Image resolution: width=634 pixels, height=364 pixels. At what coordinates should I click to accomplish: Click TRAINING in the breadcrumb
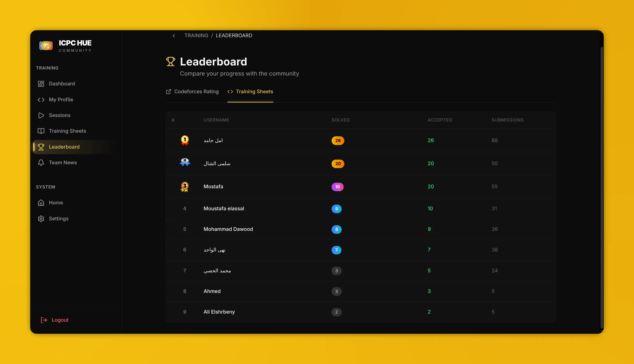coord(196,35)
